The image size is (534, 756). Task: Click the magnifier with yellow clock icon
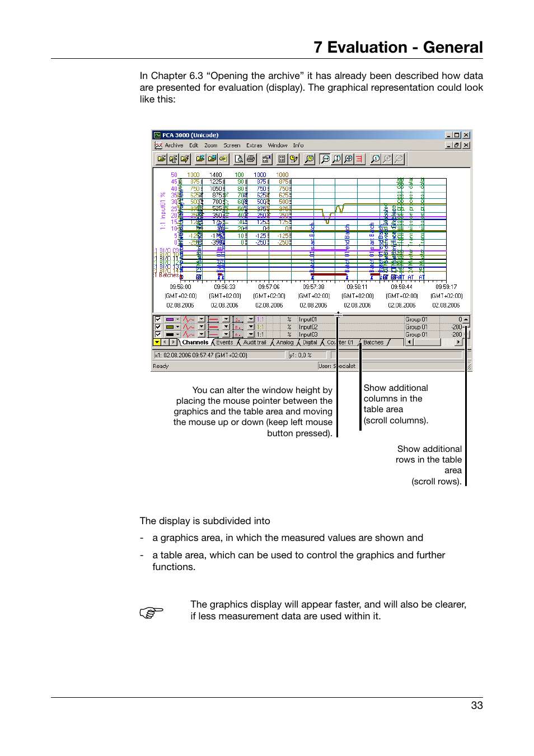point(309,159)
